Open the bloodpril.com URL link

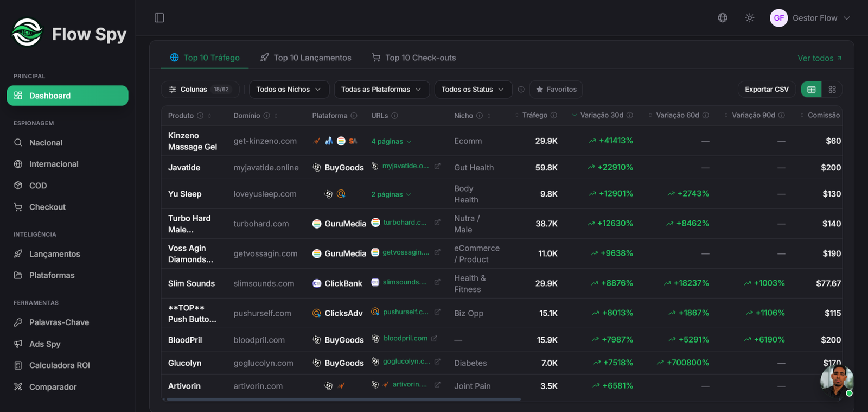(x=405, y=338)
